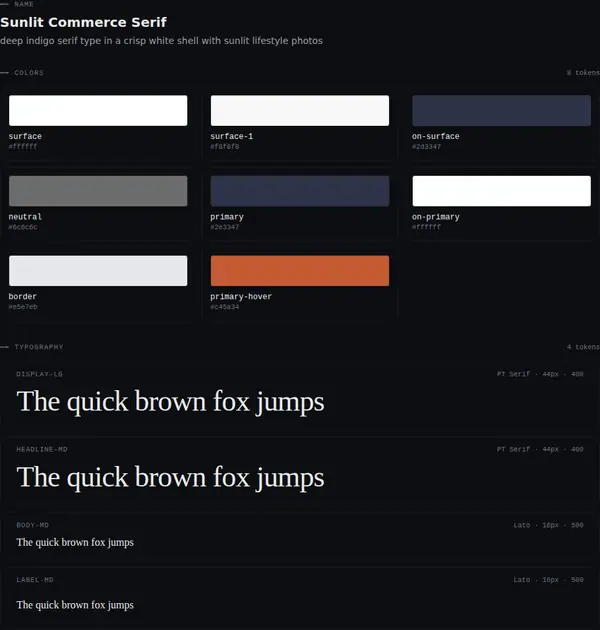The image size is (600, 630).
Task: Click the TYPOGRAPHY section heading
Action: click(x=39, y=347)
